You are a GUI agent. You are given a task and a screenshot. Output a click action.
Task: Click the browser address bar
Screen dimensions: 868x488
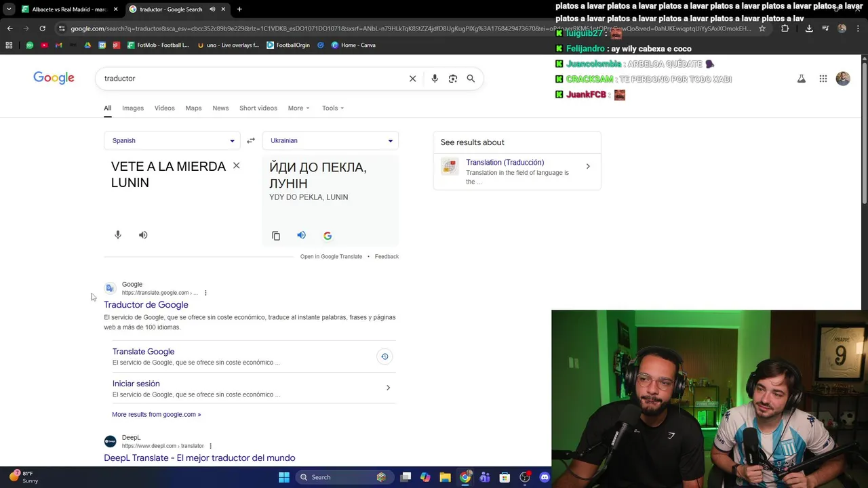click(407, 28)
